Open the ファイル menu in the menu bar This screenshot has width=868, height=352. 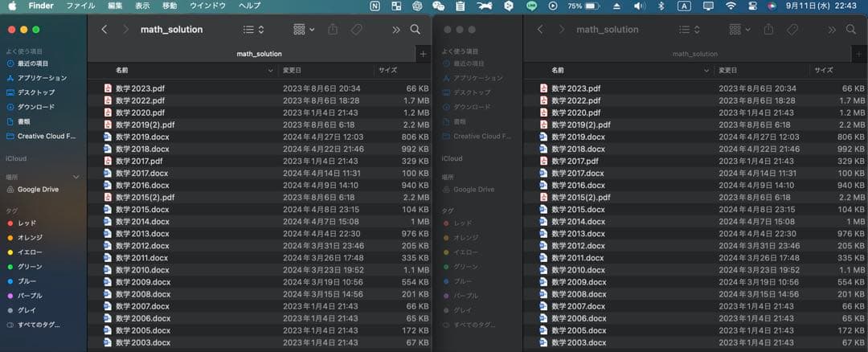tap(80, 6)
